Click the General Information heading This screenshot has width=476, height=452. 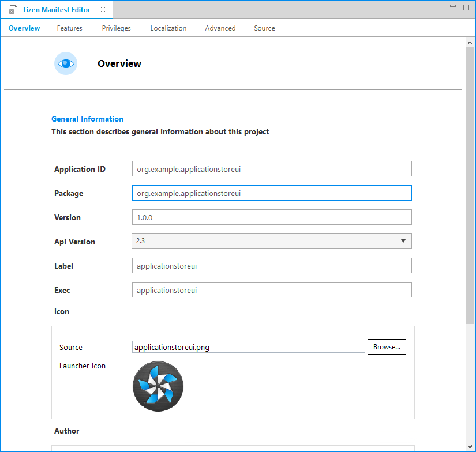click(87, 119)
